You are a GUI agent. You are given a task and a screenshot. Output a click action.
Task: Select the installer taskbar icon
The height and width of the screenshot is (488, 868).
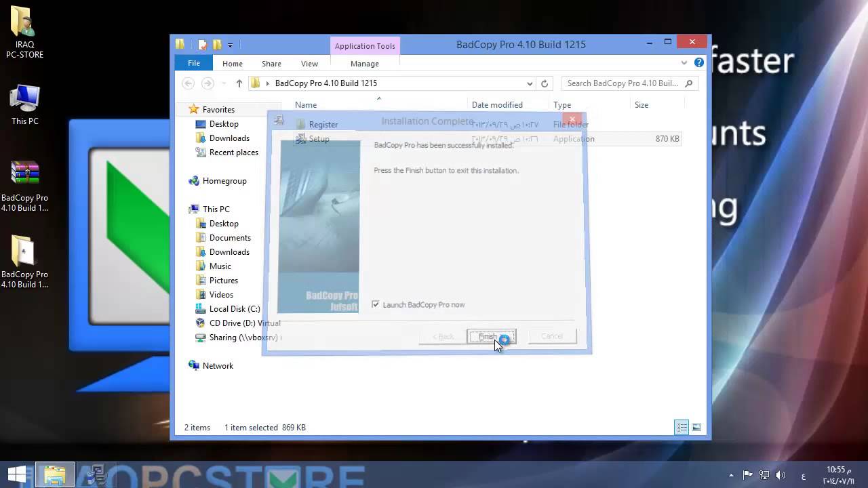click(x=96, y=474)
